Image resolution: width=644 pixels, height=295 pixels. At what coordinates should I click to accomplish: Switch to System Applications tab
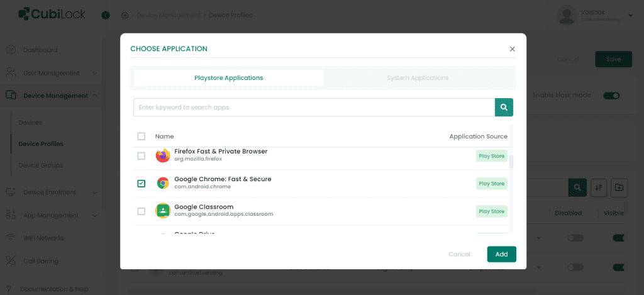click(418, 77)
